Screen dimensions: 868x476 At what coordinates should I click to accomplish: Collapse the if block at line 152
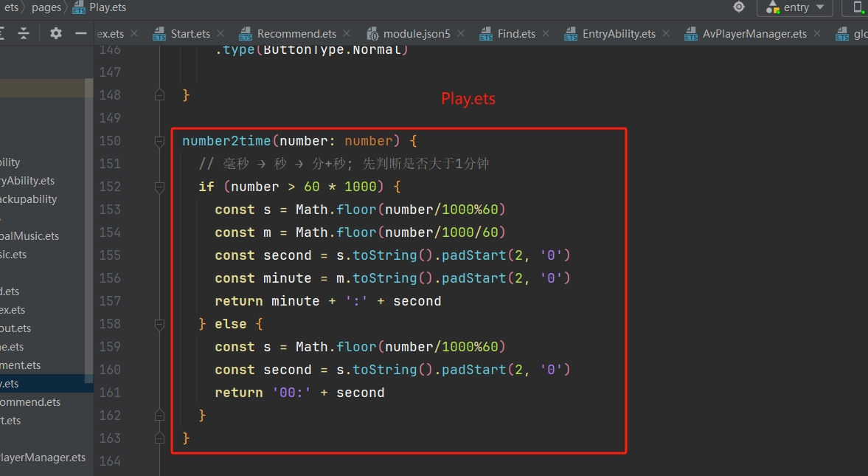pyautogui.click(x=159, y=187)
